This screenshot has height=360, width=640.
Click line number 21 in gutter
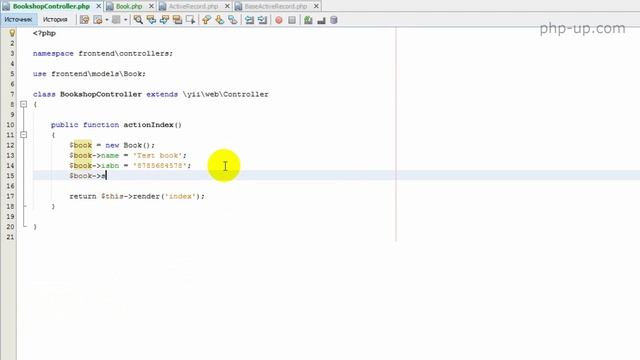pyautogui.click(x=10, y=237)
